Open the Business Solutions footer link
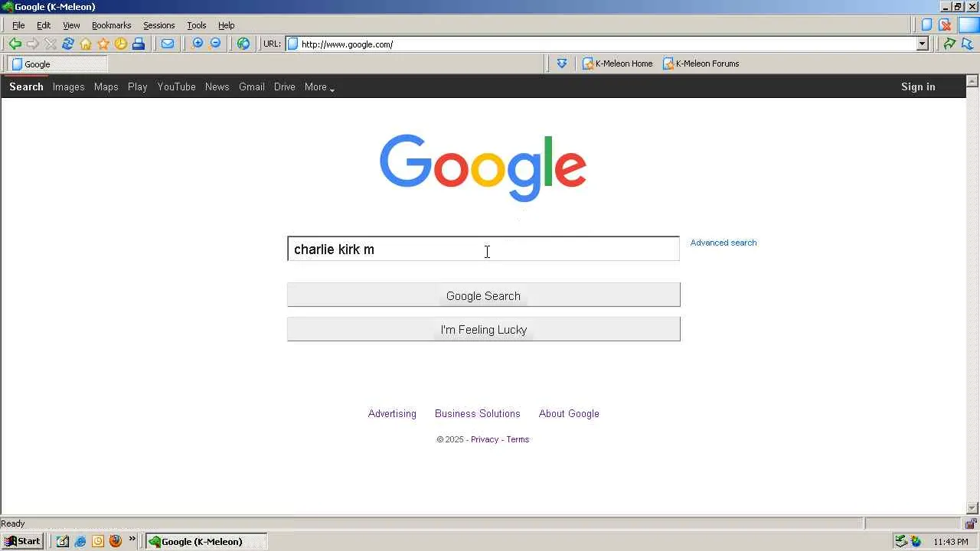 (477, 414)
